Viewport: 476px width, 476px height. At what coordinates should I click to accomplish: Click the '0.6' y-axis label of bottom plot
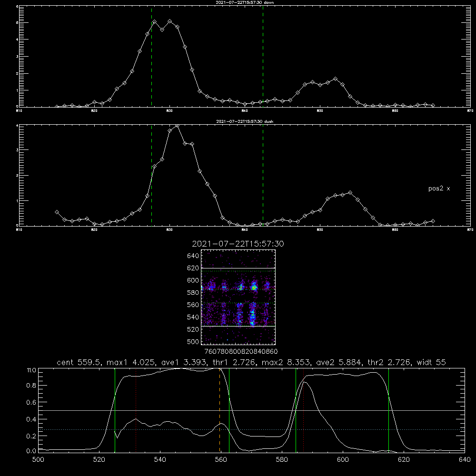coord(31,402)
